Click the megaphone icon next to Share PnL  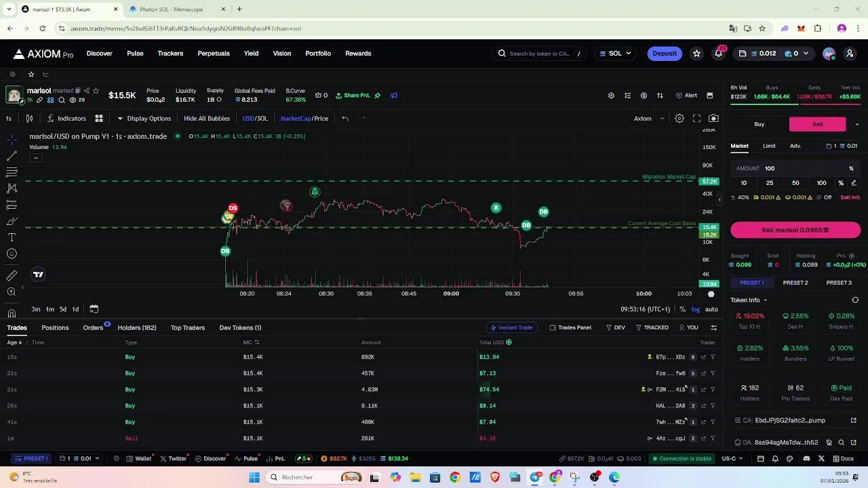394,96
